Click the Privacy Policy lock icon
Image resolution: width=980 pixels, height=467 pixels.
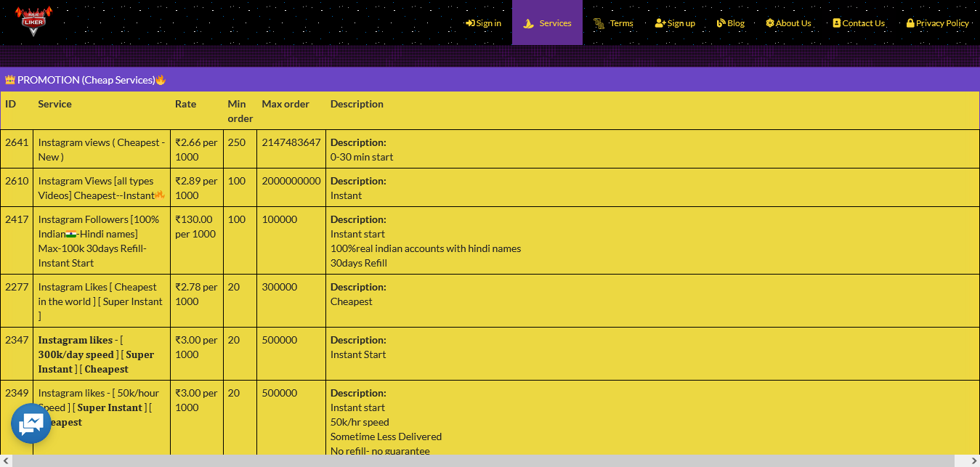tap(910, 23)
